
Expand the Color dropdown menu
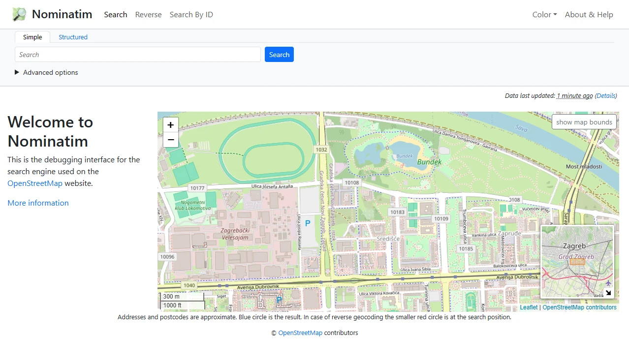pyautogui.click(x=545, y=15)
